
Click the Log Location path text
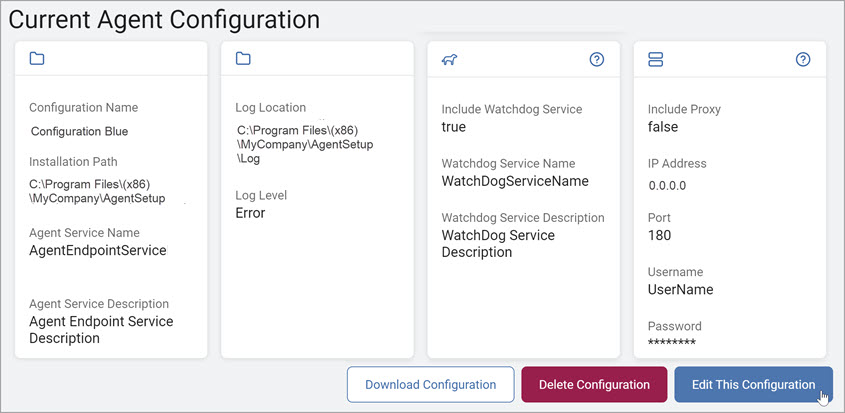[x=304, y=146]
